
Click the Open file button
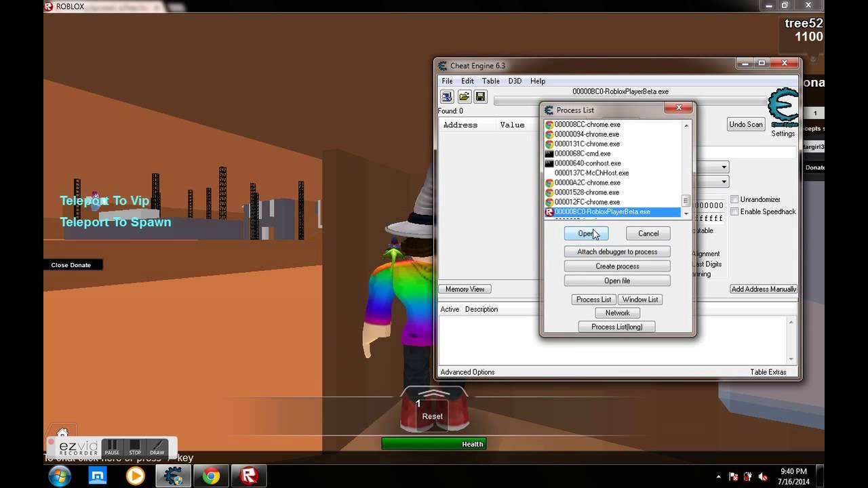tap(617, 281)
